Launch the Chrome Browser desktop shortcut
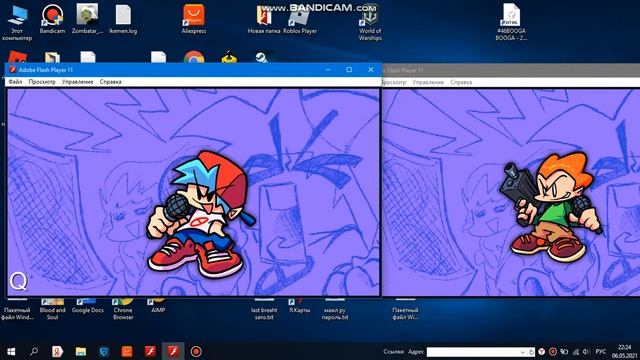 pyautogui.click(x=123, y=309)
